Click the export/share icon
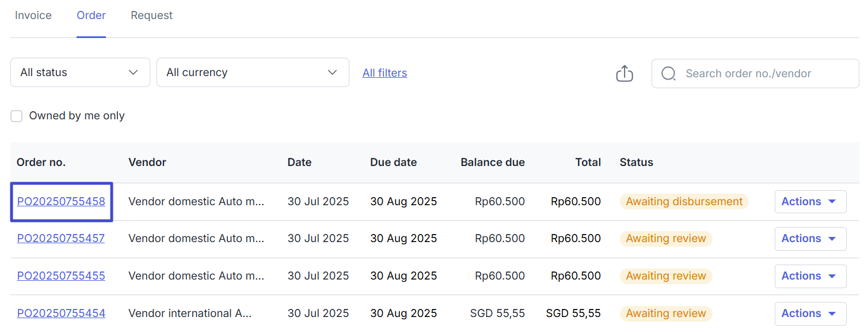 [625, 73]
